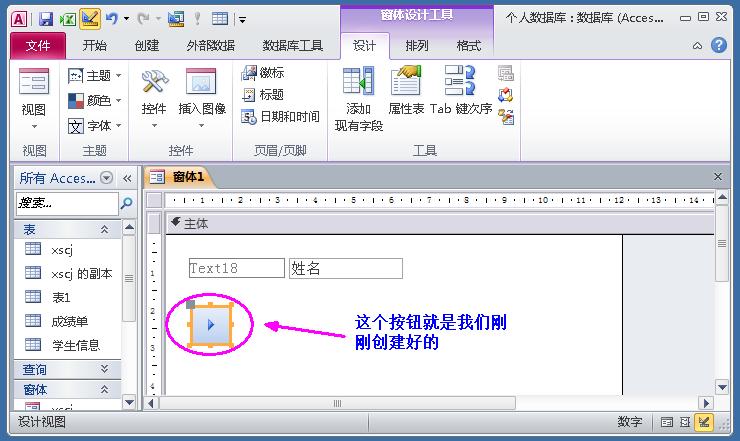This screenshot has height=441, width=740.
Task: Insert a 标题 title
Action: coord(262,94)
